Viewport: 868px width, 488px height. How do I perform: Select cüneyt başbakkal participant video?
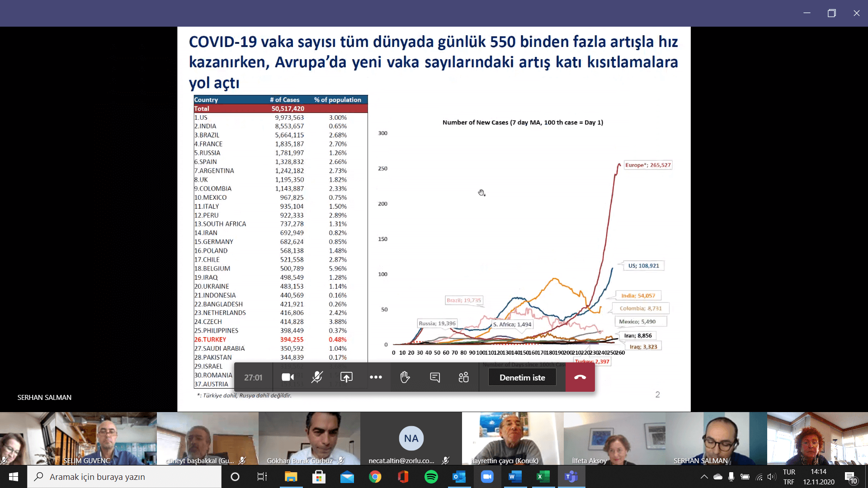point(208,438)
